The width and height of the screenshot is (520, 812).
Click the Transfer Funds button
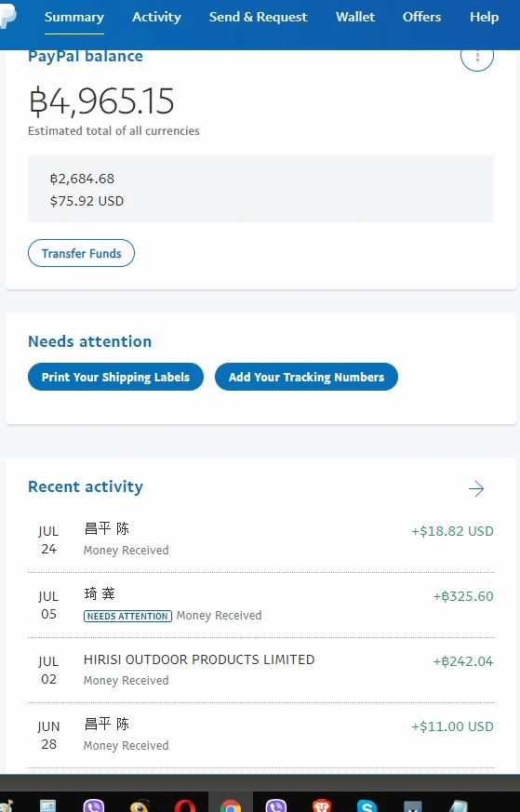click(x=81, y=253)
